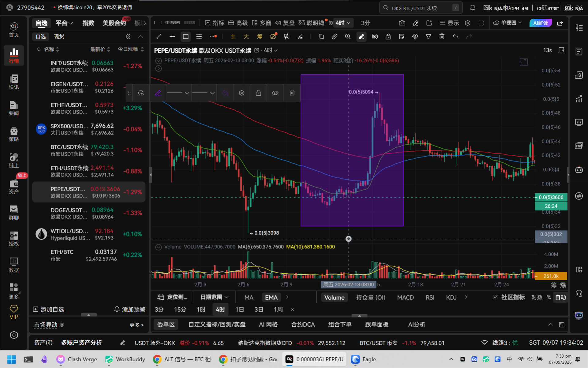The height and width of the screenshot is (368, 588).
Task: Open the 4时 timeframe dropdown in top toolbar
Action: pos(343,23)
